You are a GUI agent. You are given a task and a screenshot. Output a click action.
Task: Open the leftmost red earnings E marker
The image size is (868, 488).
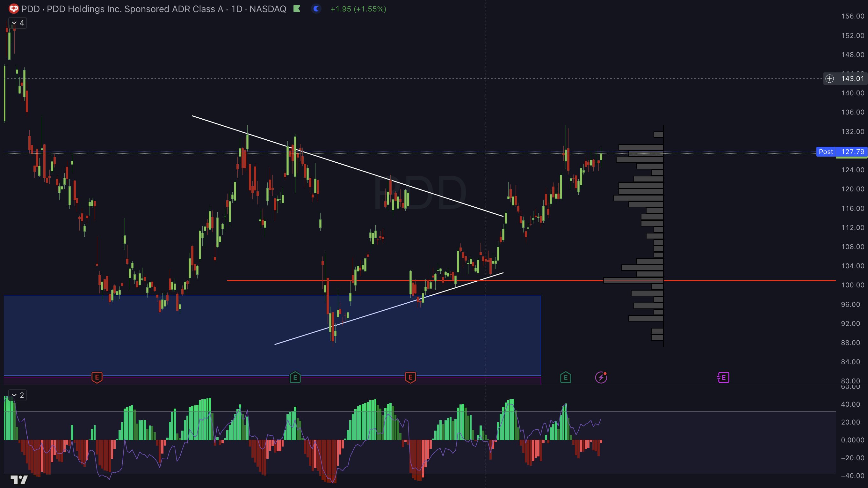click(x=97, y=377)
